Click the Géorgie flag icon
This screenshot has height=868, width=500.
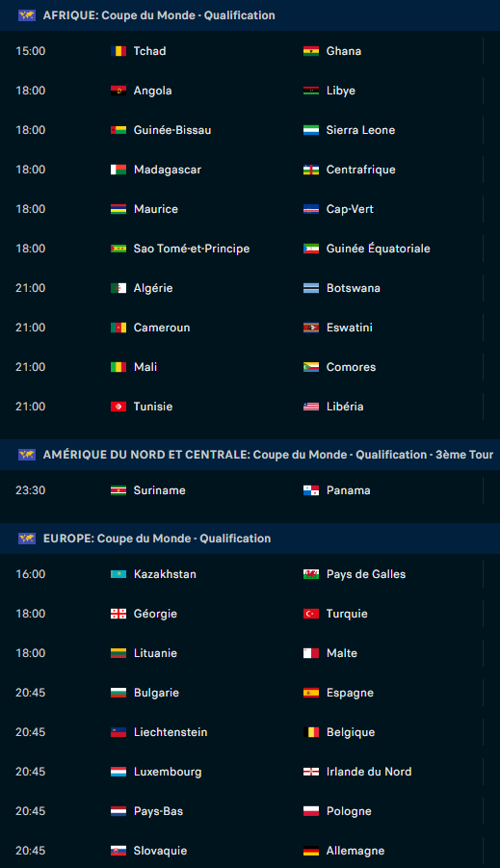point(118,614)
